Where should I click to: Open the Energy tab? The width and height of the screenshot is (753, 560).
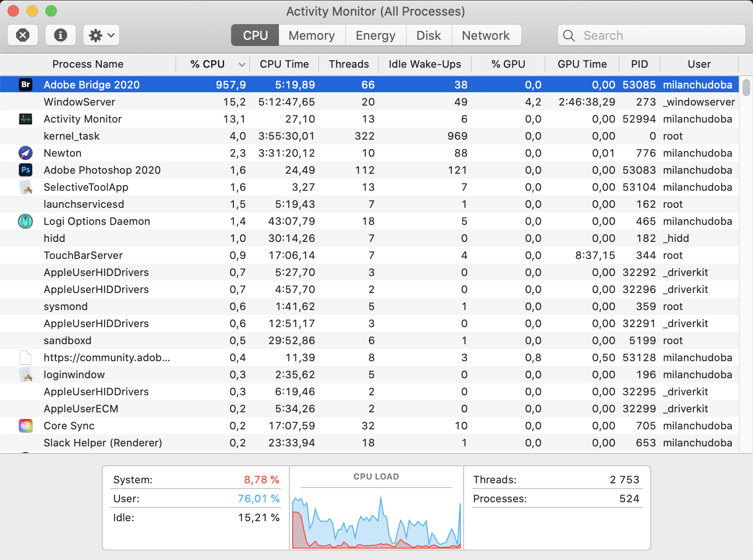pyautogui.click(x=376, y=36)
